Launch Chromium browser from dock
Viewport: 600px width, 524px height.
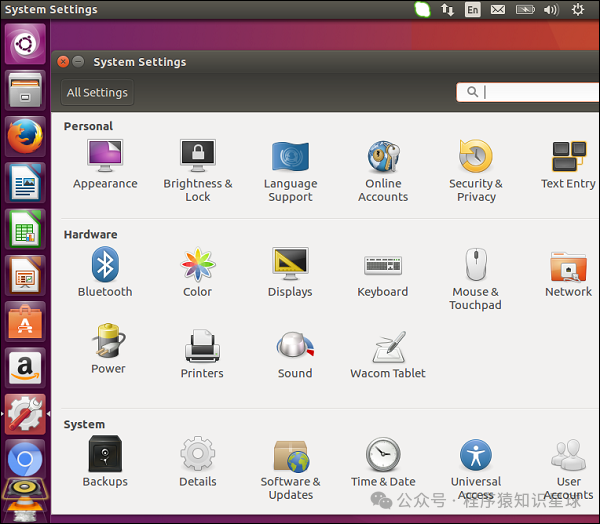(25, 459)
